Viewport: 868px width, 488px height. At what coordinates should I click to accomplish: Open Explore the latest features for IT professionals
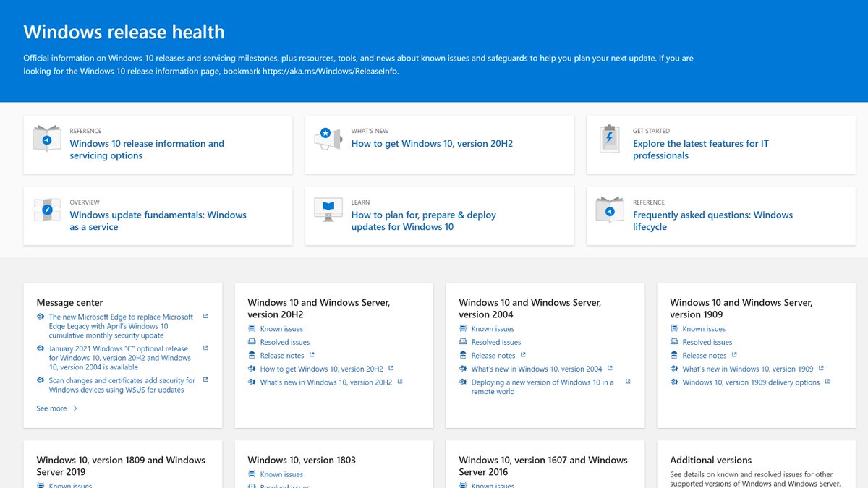coord(701,150)
